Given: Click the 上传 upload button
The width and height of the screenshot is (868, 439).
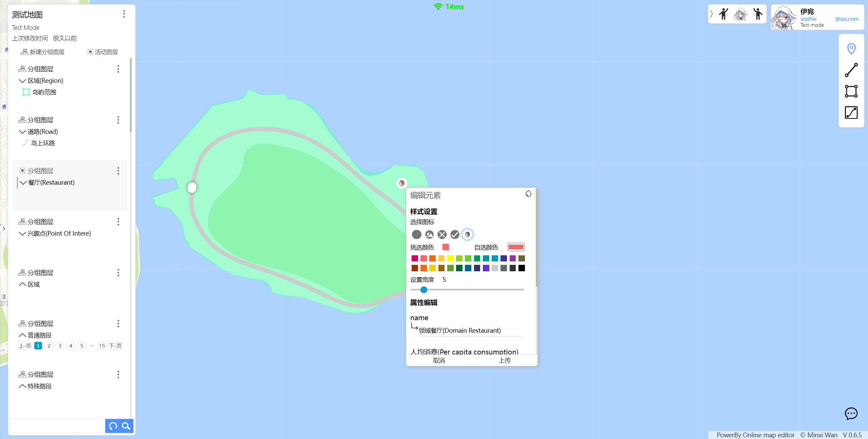Looking at the screenshot, I should [505, 361].
